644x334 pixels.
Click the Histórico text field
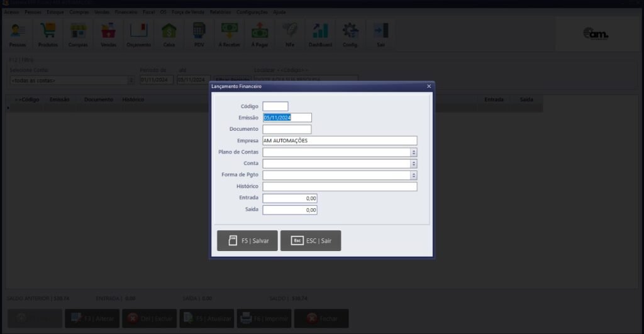pyautogui.click(x=340, y=187)
